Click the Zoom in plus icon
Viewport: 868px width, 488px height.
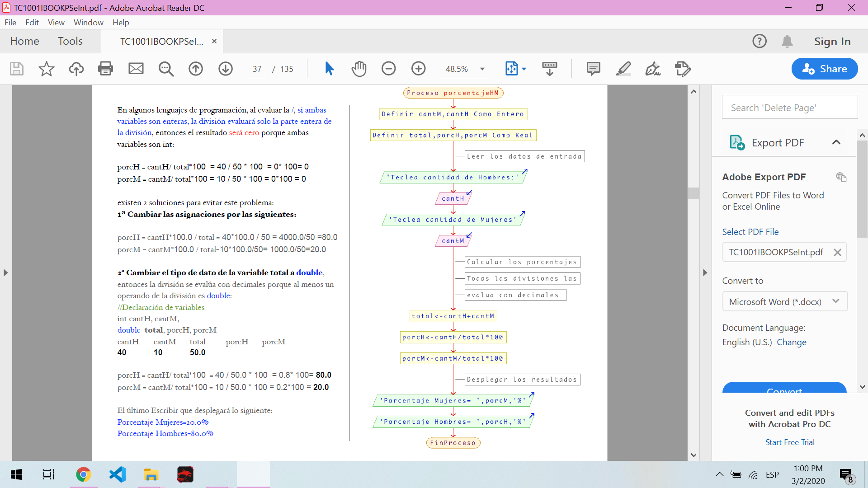(419, 69)
